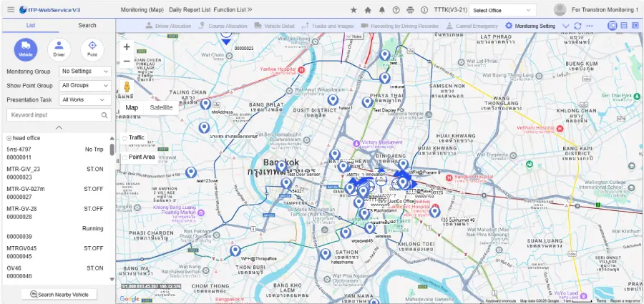644x304 pixels.
Task: Switch to the List tab
Action: tap(31, 26)
